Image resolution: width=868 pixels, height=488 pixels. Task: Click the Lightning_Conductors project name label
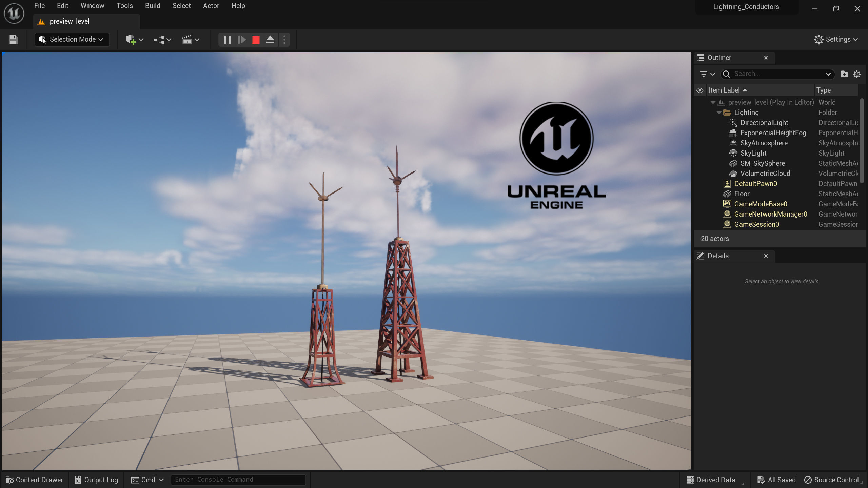(746, 7)
